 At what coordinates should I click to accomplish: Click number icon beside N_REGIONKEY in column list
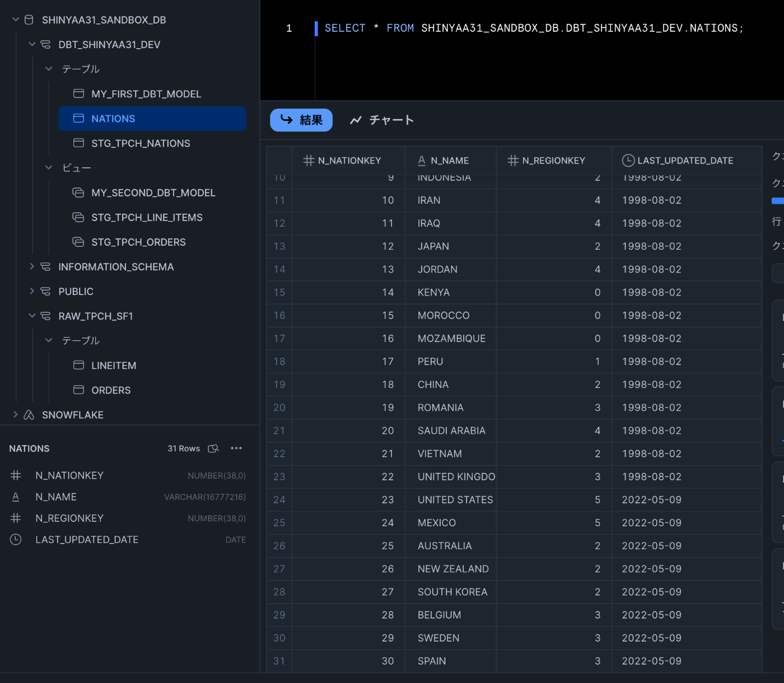16,518
